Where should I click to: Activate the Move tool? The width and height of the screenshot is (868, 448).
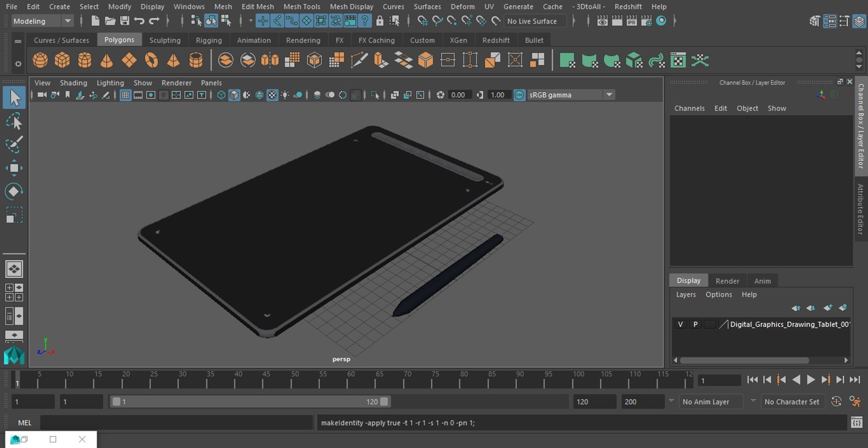14,168
